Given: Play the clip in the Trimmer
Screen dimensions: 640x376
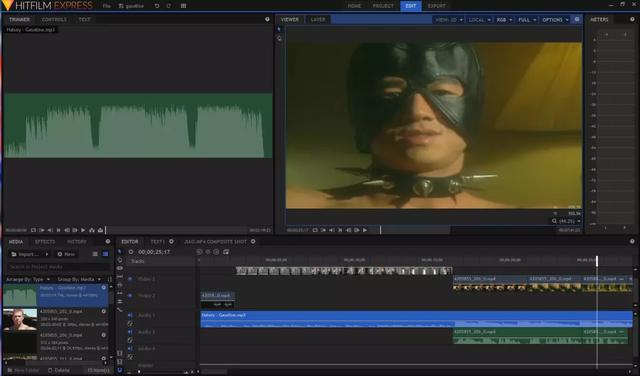Looking at the screenshot, I should (83, 230).
